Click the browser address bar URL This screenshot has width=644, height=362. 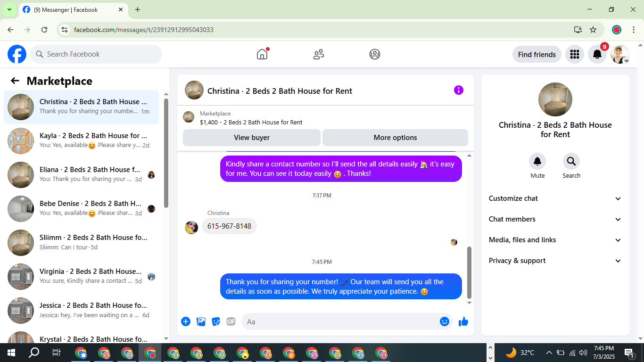(x=144, y=30)
